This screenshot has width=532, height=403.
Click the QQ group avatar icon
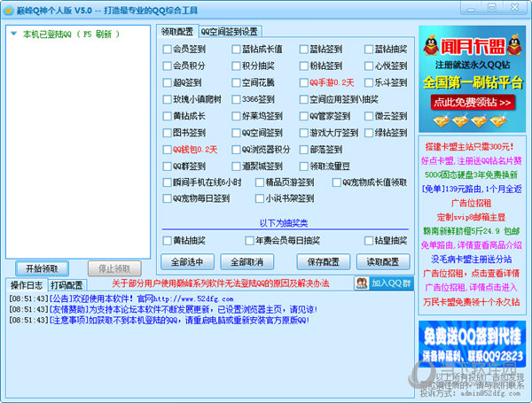[x=362, y=283]
